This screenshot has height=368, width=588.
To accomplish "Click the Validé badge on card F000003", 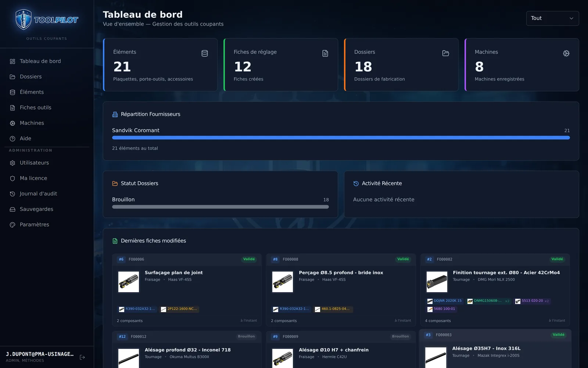I will (x=559, y=335).
